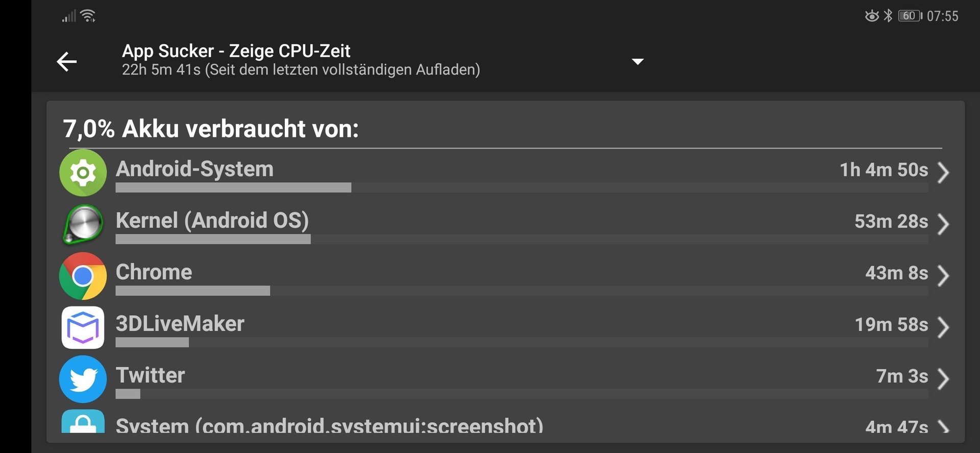This screenshot has height=453, width=980.
Task: Open the Twitter row chevron
Action: click(x=943, y=378)
